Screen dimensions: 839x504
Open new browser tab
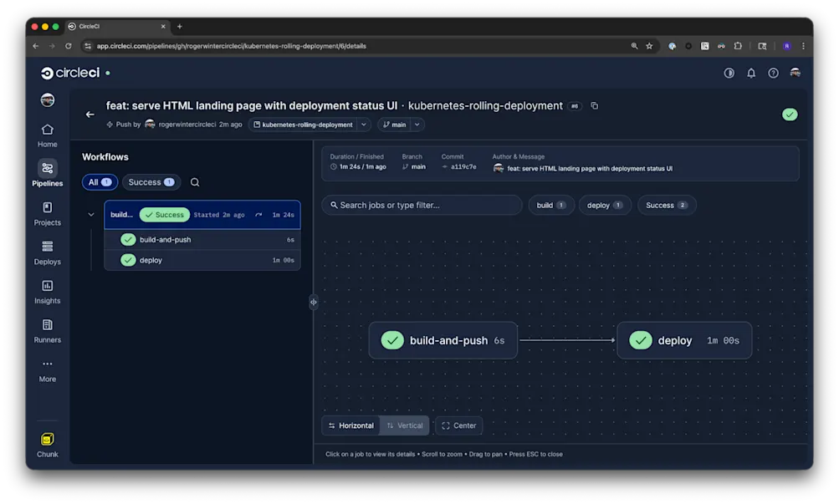(x=180, y=26)
